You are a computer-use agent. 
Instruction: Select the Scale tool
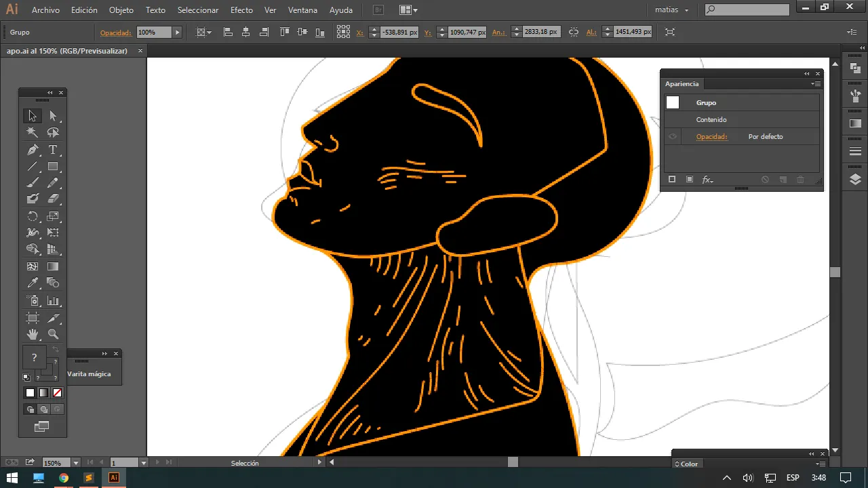(53, 217)
